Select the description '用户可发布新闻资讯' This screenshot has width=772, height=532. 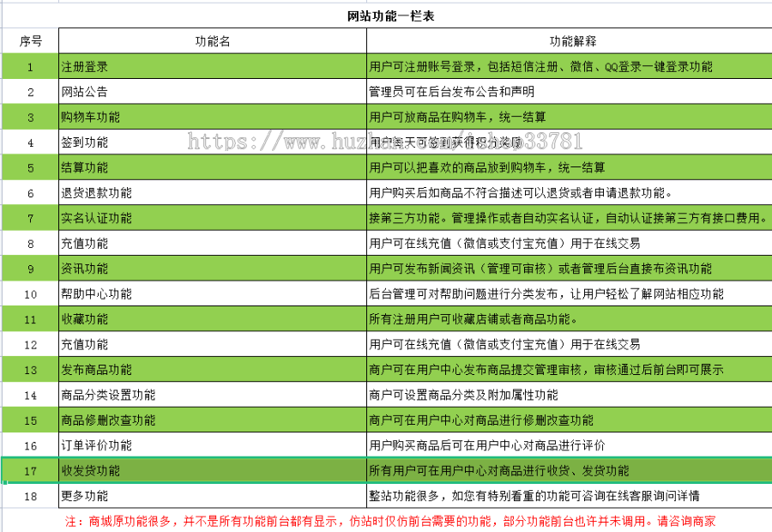[x=570, y=269]
